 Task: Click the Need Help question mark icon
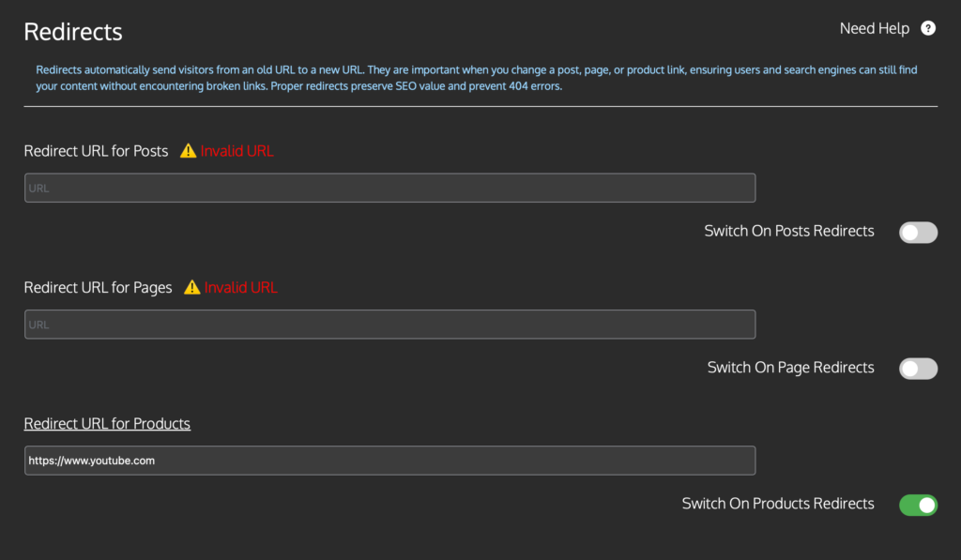click(x=928, y=28)
